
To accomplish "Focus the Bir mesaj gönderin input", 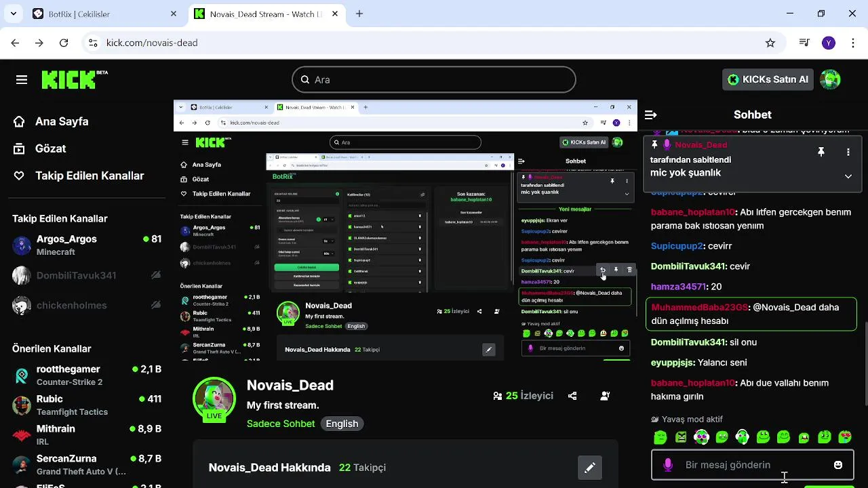I will [753, 465].
